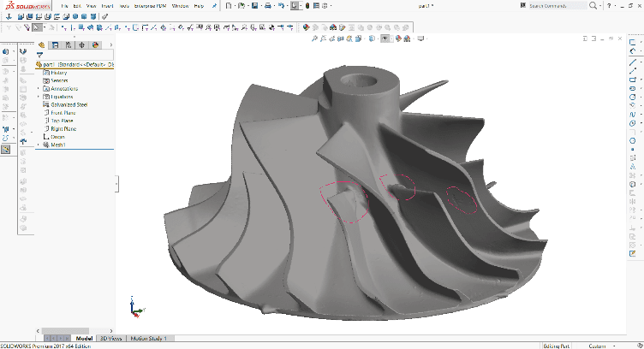This screenshot has width=644, height=349.
Task: Click the Zoom to Fit view icon
Action: [314, 38]
